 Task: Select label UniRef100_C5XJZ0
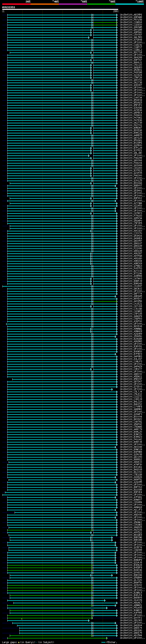[x=131, y=65]
